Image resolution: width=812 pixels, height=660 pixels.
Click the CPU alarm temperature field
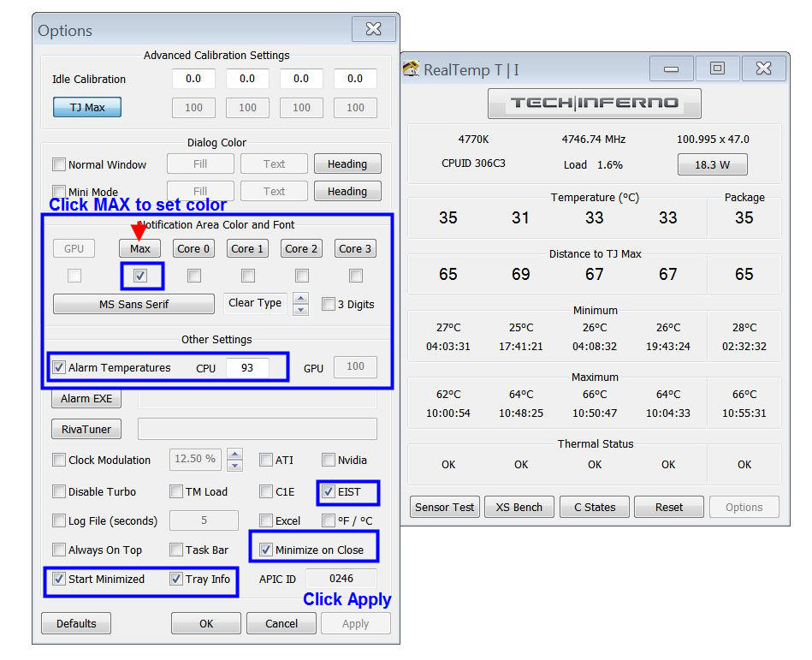[247, 367]
